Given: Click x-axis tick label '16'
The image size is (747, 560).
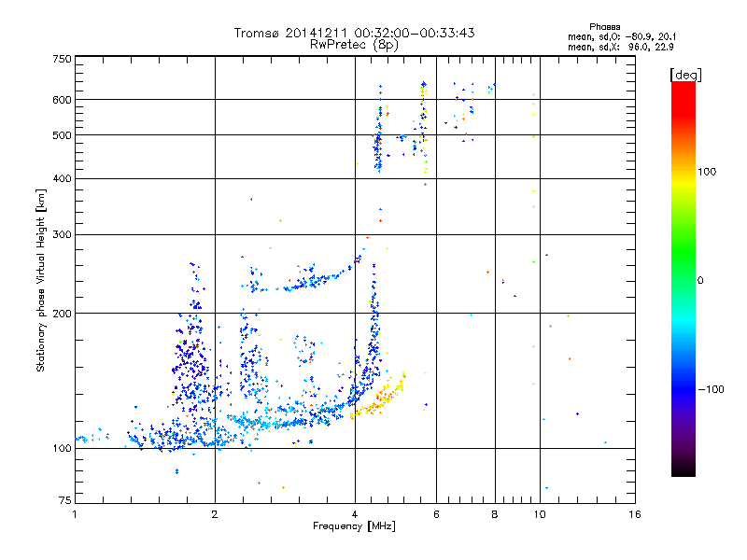Looking at the screenshot, I should point(635,514).
